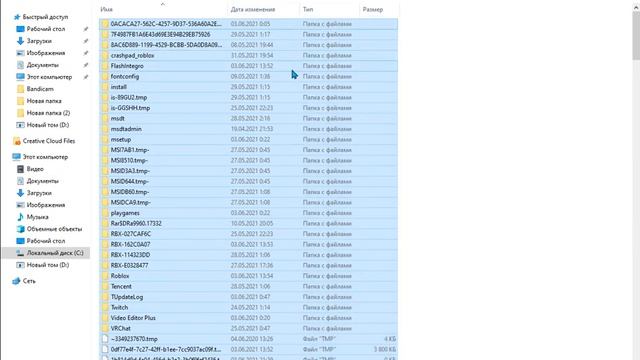Click the Видео icon under Этот компьютер
The width and height of the screenshot is (640, 360).
(20, 169)
